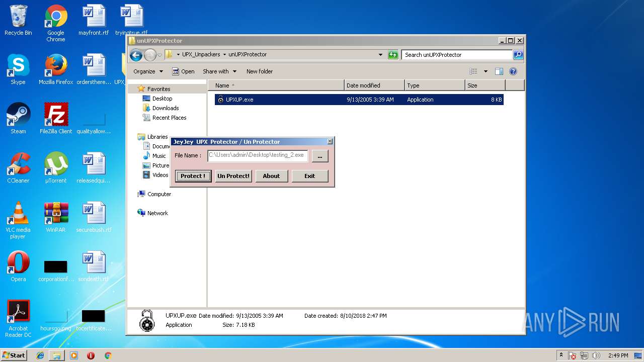The height and width of the screenshot is (362, 644).
Task: Open the Recycle Bin desktop icon
Action: tap(18, 21)
